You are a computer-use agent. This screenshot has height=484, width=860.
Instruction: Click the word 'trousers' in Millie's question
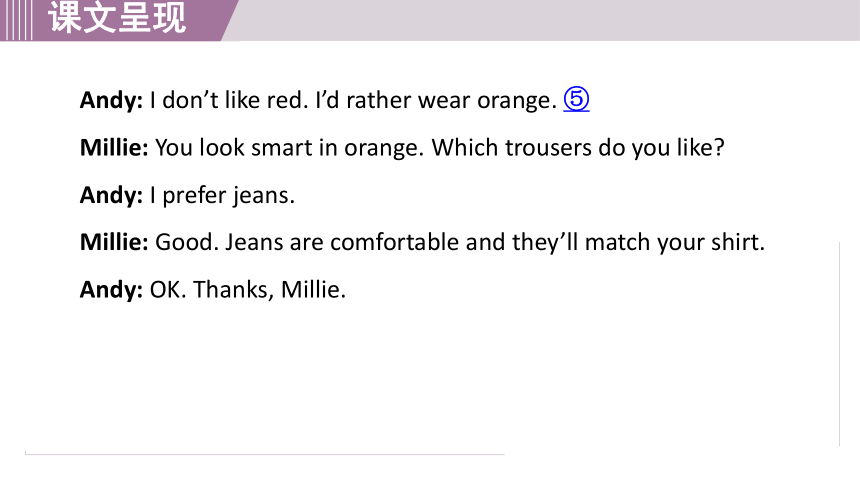(x=548, y=148)
